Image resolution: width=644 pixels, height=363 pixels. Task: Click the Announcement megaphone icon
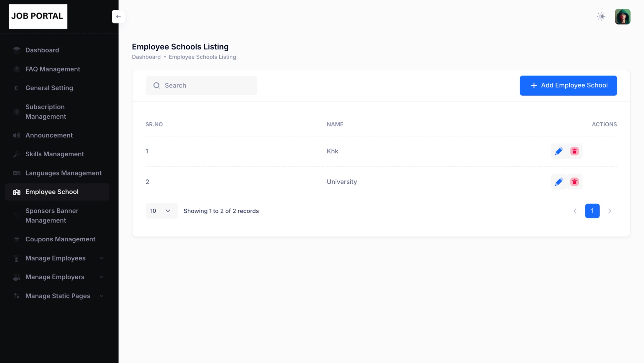16,135
